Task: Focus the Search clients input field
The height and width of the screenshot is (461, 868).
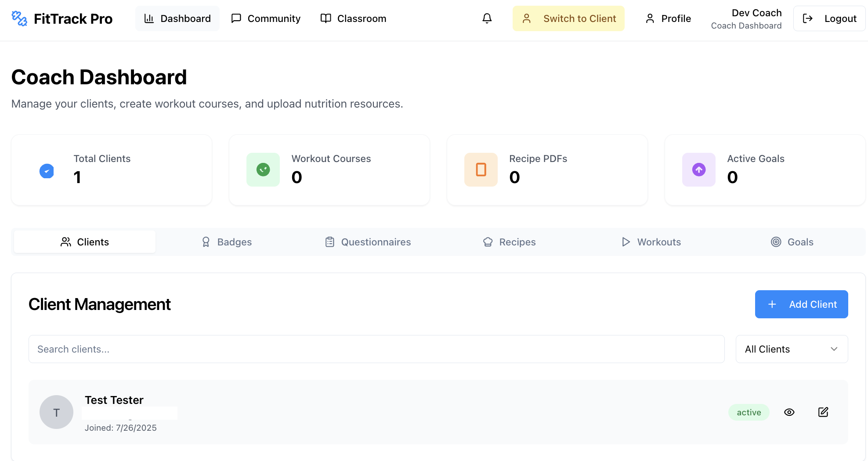Action: point(376,349)
